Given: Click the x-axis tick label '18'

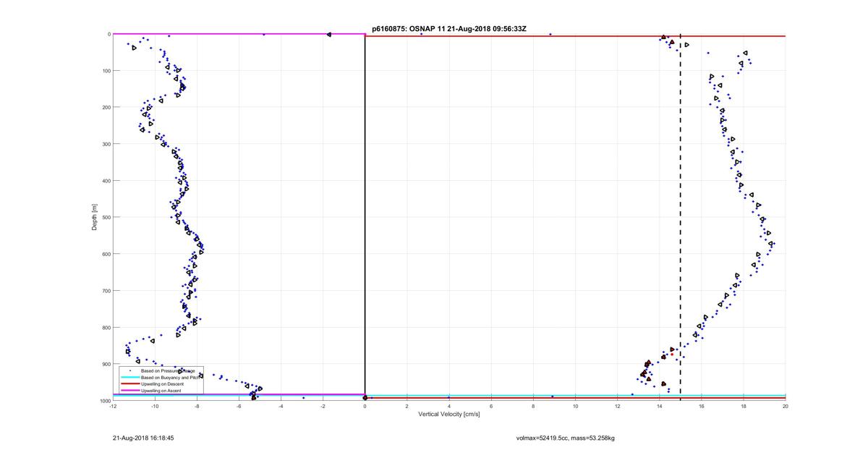Looking at the screenshot, I should (x=744, y=407).
